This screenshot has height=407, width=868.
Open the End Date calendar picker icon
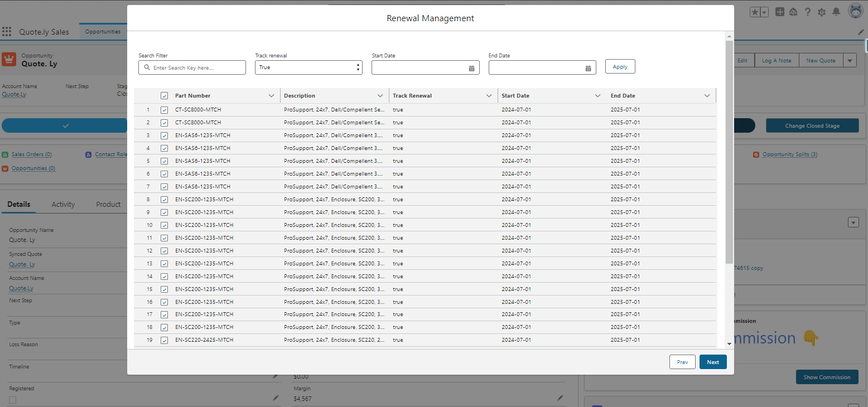[588, 68]
